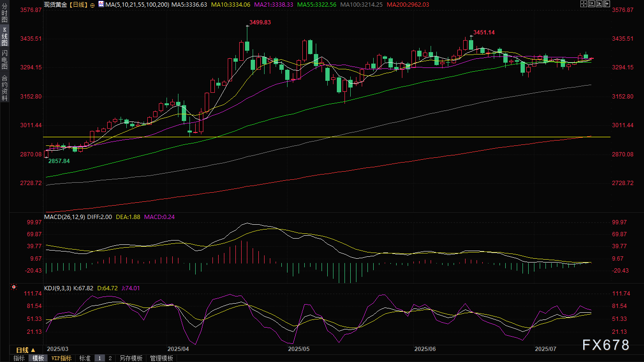
Task: Click the crosshair cursor icon at top right
Action: 583,4
